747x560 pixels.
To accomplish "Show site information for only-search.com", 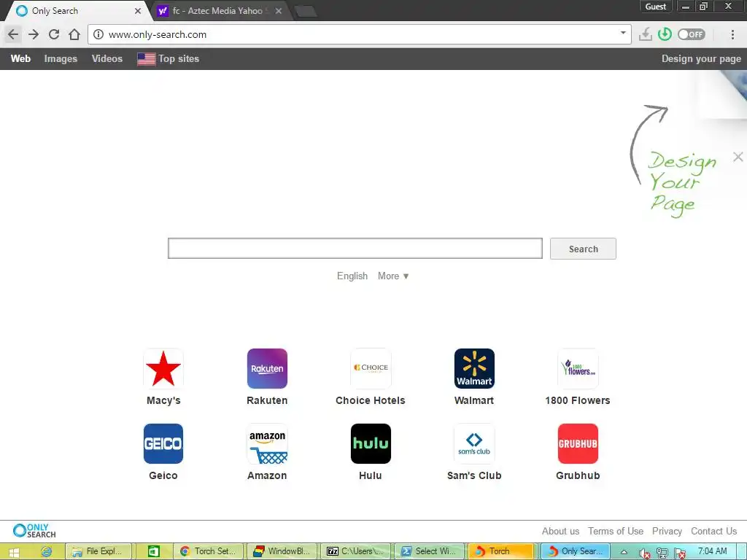I will tap(98, 34).
